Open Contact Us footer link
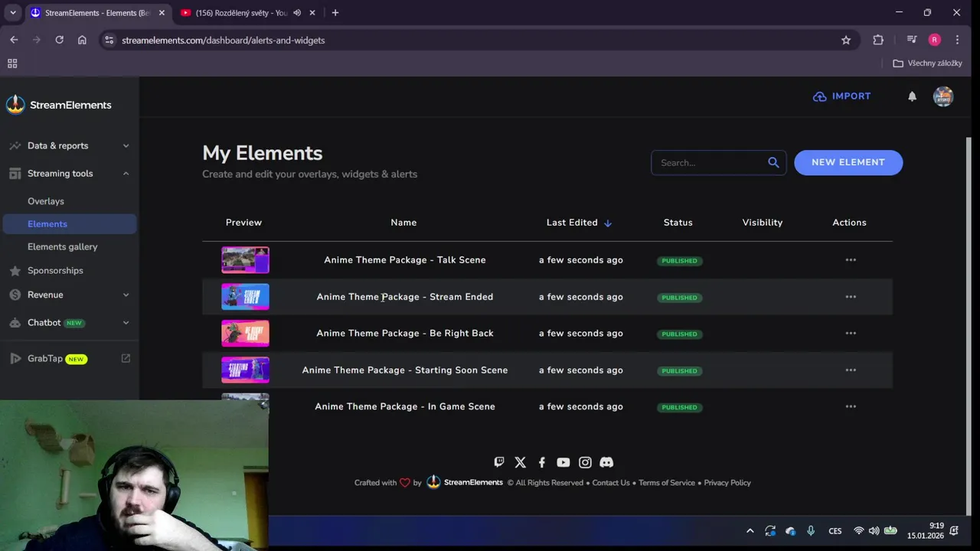 [611, 483]
